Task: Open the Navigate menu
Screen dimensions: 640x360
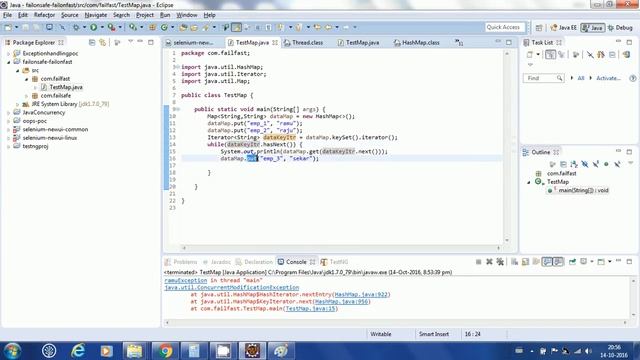Action: [96, 15]
